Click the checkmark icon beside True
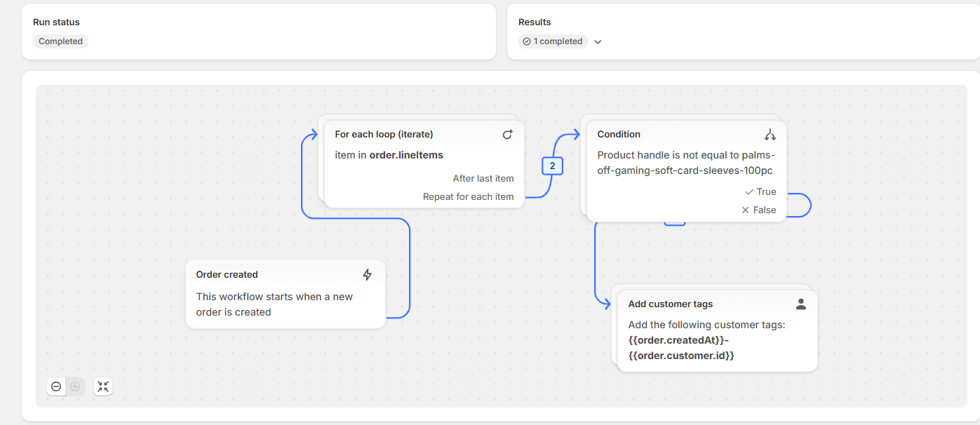The height and width of the screenshot is (425, 980). click(749, 191)
